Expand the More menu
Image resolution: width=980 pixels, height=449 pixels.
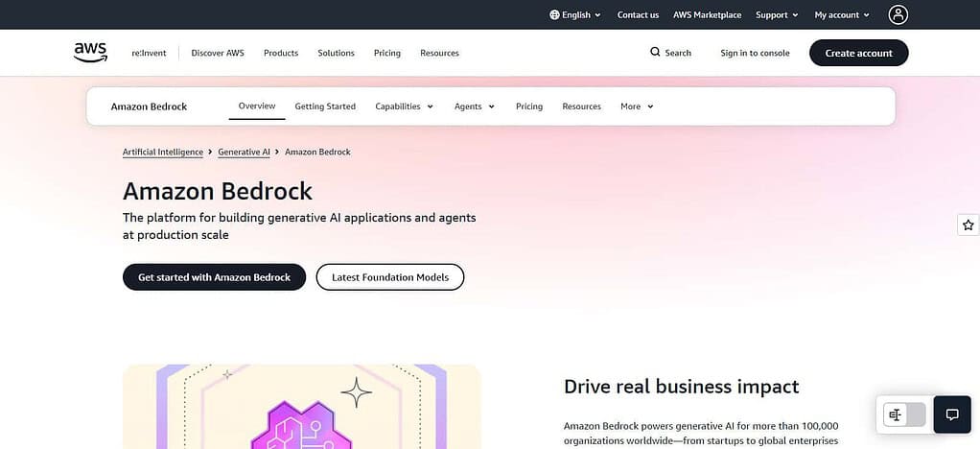pyautogui.click(x=637, y=106)
